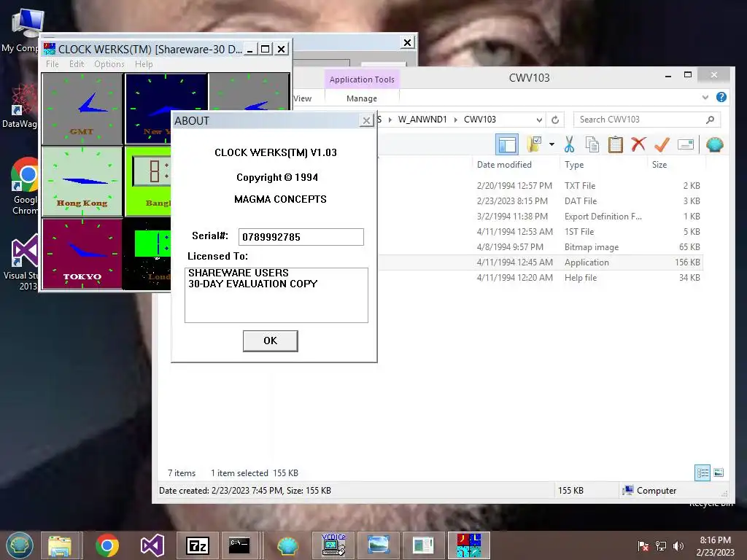Refresh the CWV103 folder
Screen dimensions: 747x560
pyautogui.click(x=555, y=120)
